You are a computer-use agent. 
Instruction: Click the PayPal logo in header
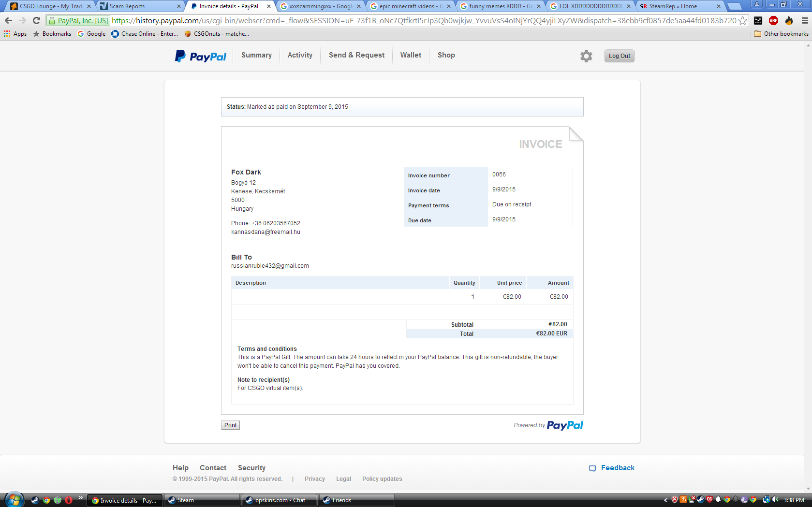click(x=201, y=56)
